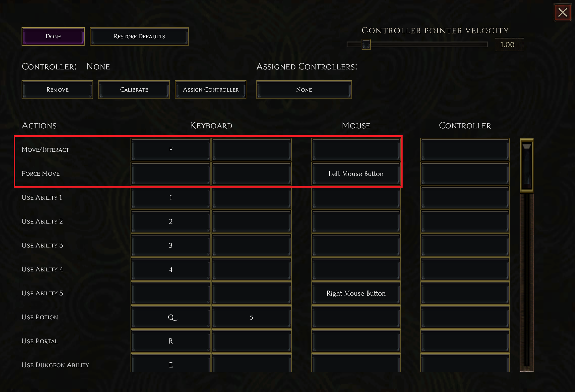This screenshot has height=392, width=575.
Task: Rebind Use Potion secondary key 5
Action: pyautogui.click(x=251, y=317)
